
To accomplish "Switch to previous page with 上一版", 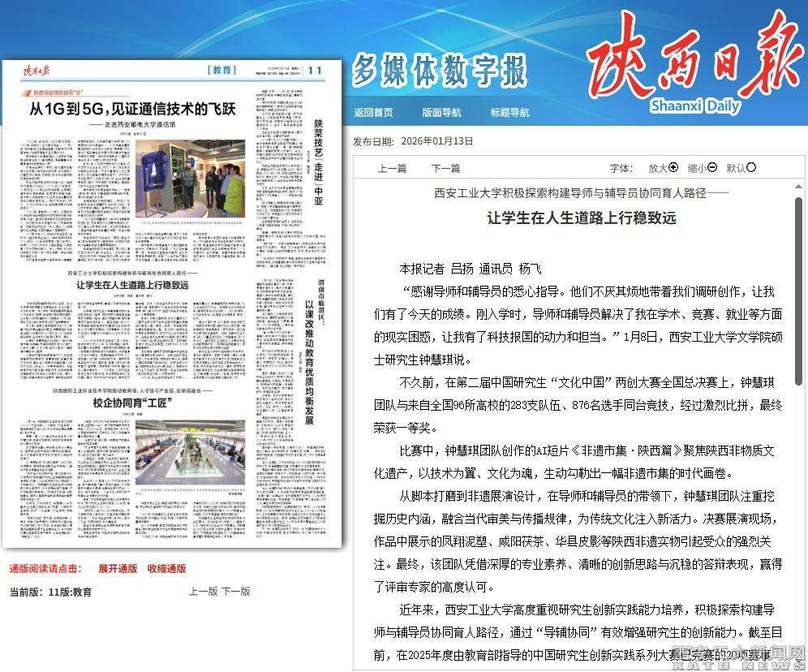I will (x=204, y=592).
